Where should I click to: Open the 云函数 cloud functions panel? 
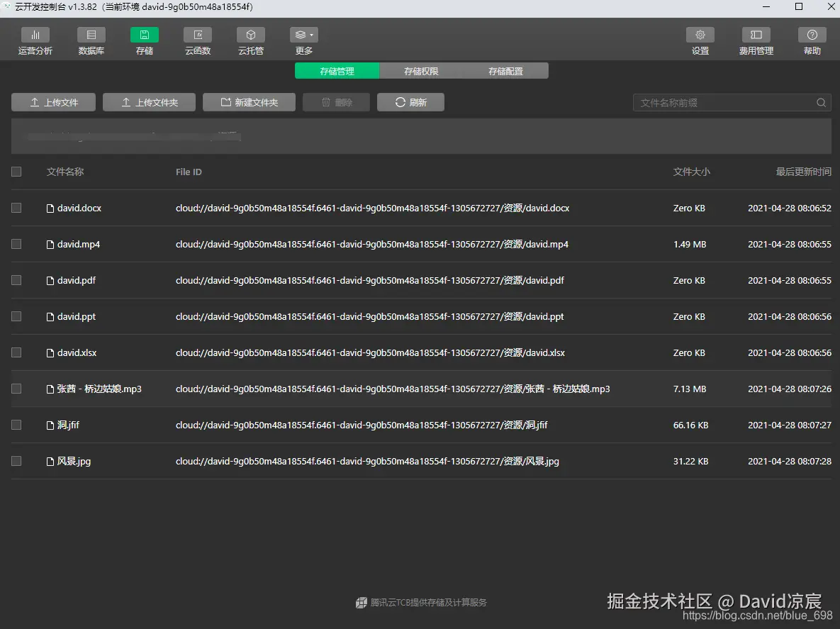point(197,40)
